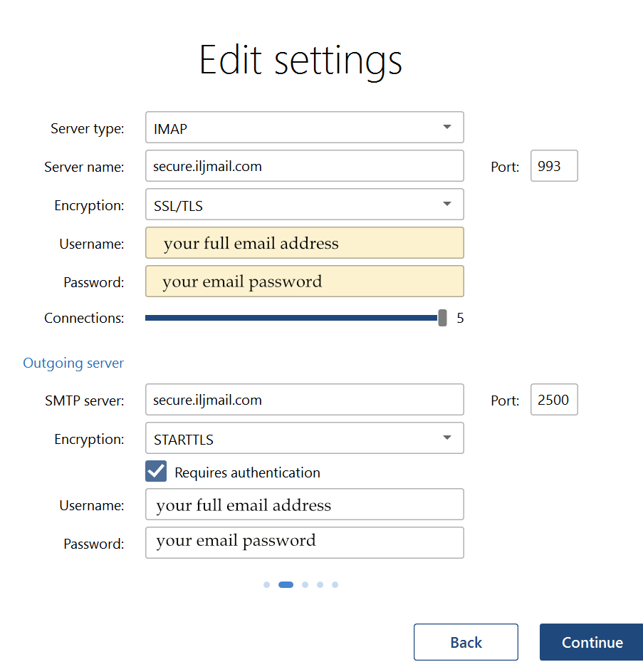Select the highlighted second page indicator
643x672 pixels.
(286, 585)
